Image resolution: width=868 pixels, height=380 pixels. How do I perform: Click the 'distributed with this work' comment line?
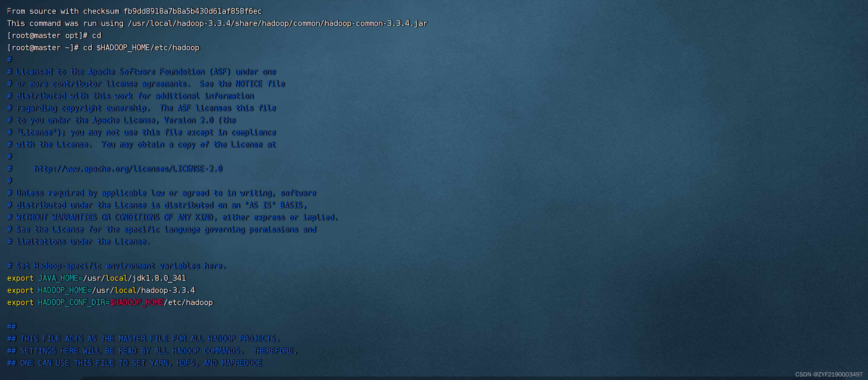tap(130, 96)
